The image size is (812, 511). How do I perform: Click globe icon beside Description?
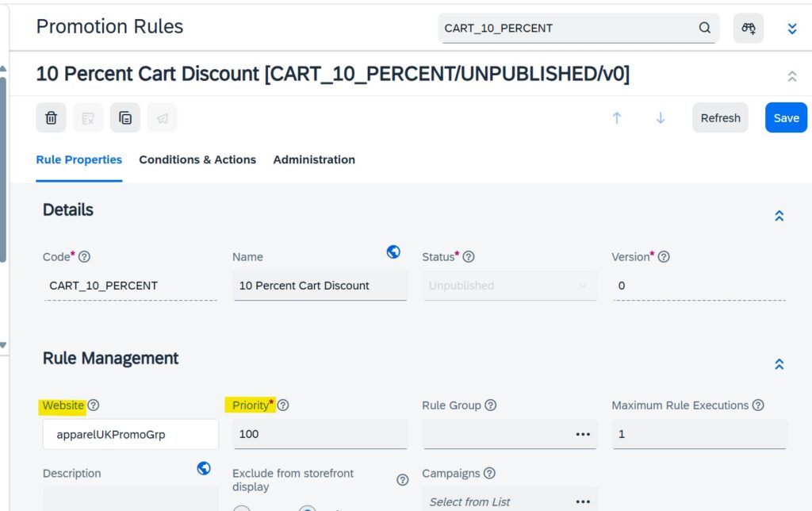pyautogui.click(x=204, y=468)
